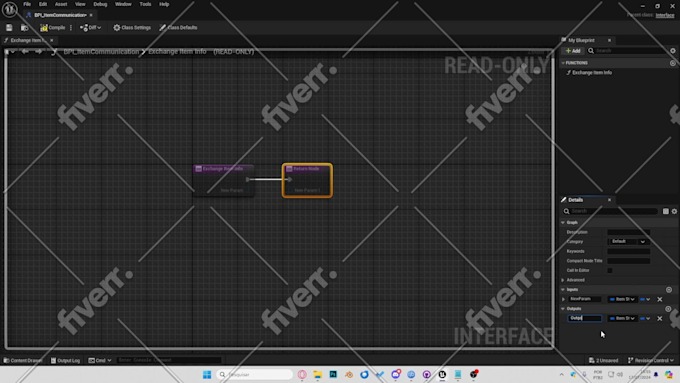The image size is (680, 383).
Task: Click the Unreal Engine logo icon
Action: 10,9
